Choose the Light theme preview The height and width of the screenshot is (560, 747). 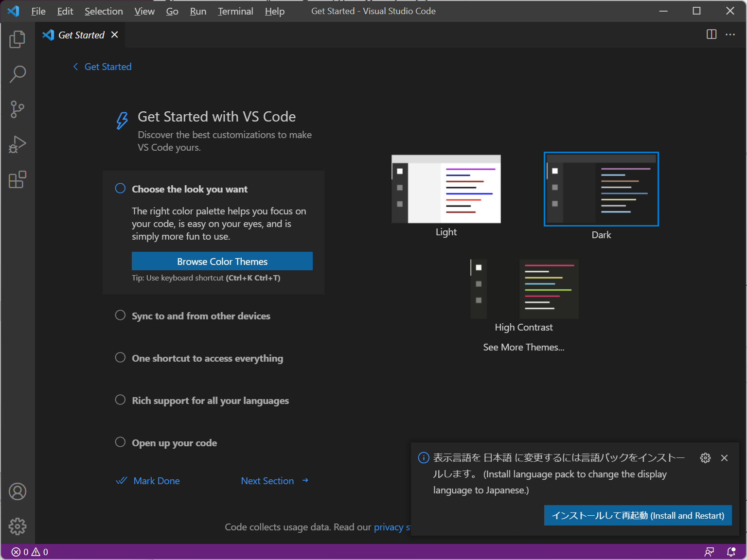click(446, 189)
